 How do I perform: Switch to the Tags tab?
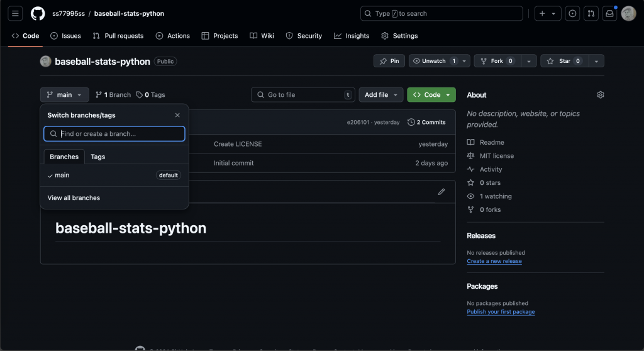(97, 157)
